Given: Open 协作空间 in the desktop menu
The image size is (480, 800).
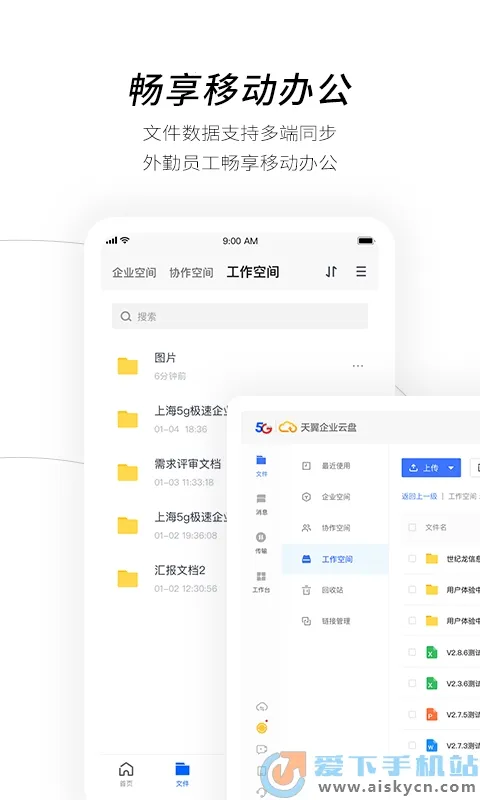Looking at the screenshot, I should tap(335, 528).
